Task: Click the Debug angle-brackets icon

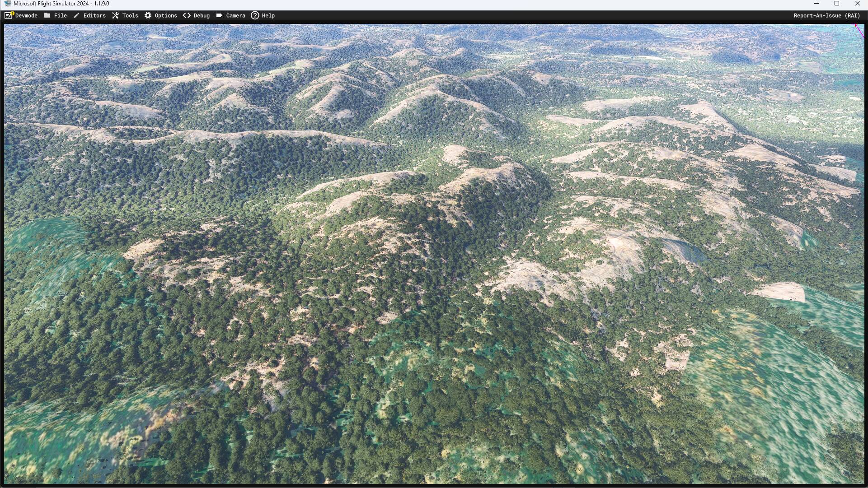Action: [x=187, y=15]
